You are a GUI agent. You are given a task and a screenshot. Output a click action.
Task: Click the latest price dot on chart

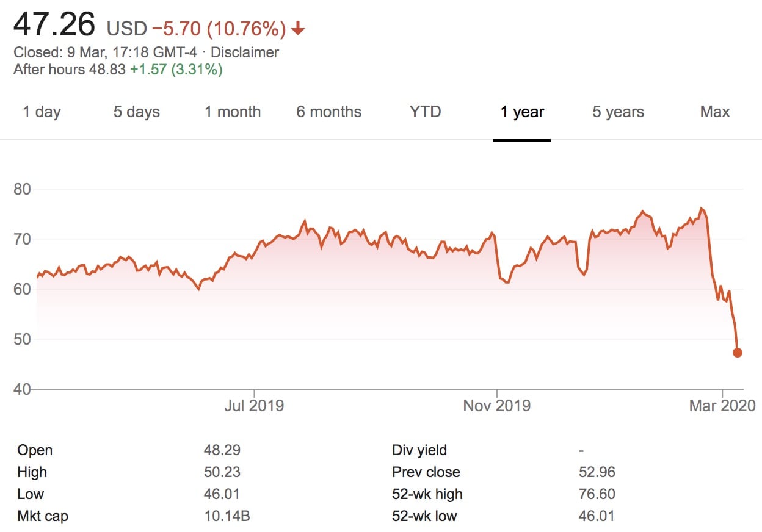tap(737, 353)
